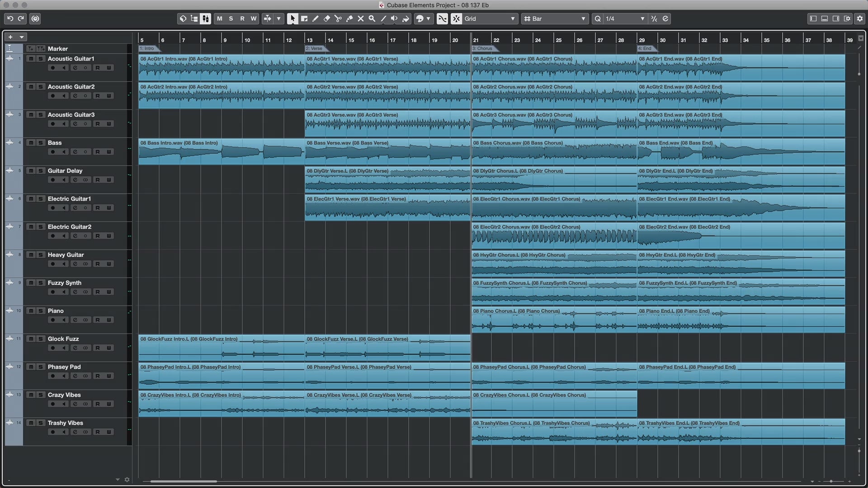Select the Object Selection arrow tool
868x488 pixels.
(x=292, y=19)
